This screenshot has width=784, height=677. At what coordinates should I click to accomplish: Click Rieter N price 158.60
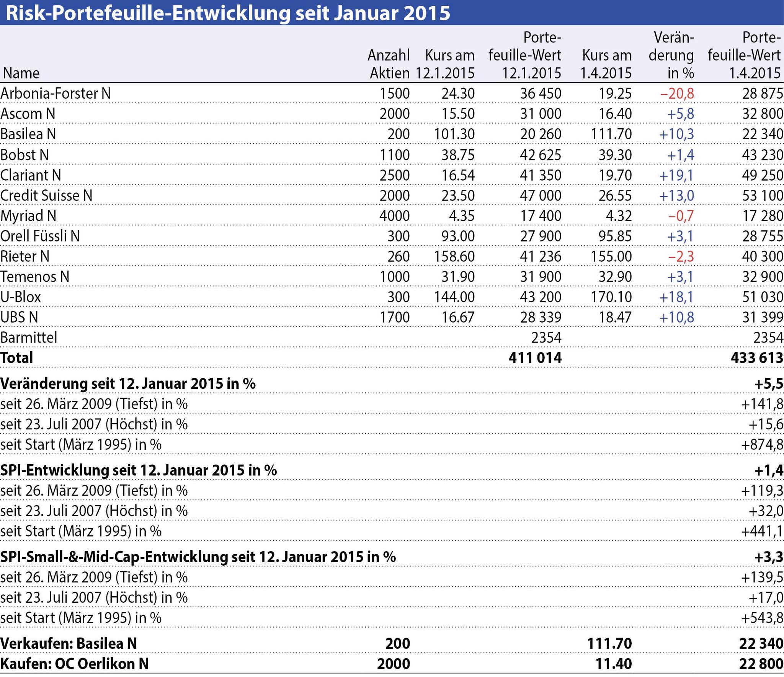click(x=454, y=256)
